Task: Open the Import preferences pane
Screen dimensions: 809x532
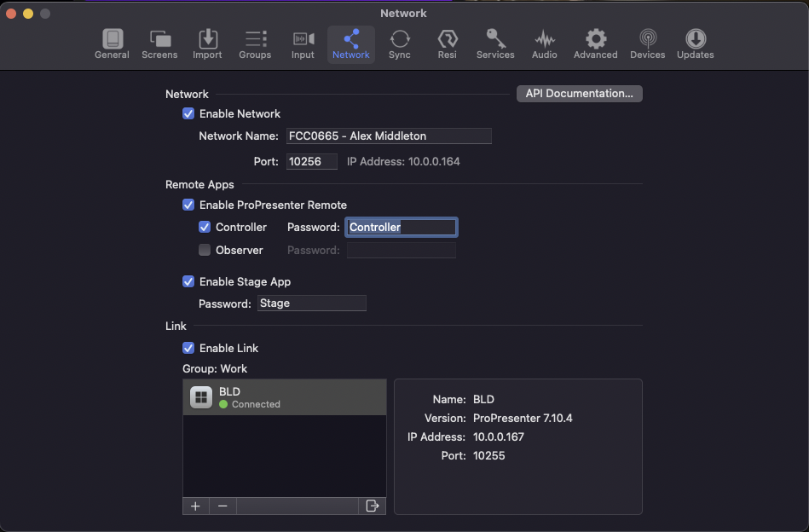Action: pos(207,44)
